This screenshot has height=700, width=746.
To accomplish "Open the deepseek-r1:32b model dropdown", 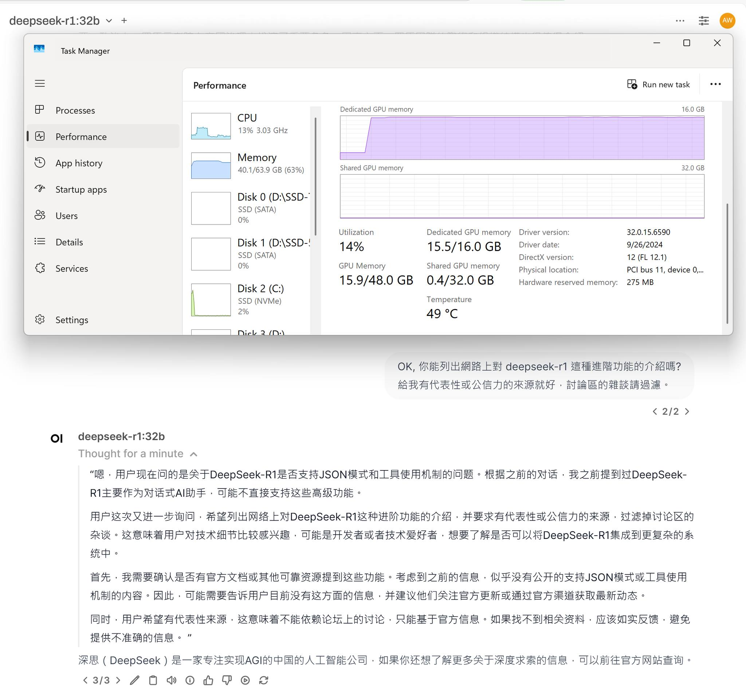I will 109,21.
